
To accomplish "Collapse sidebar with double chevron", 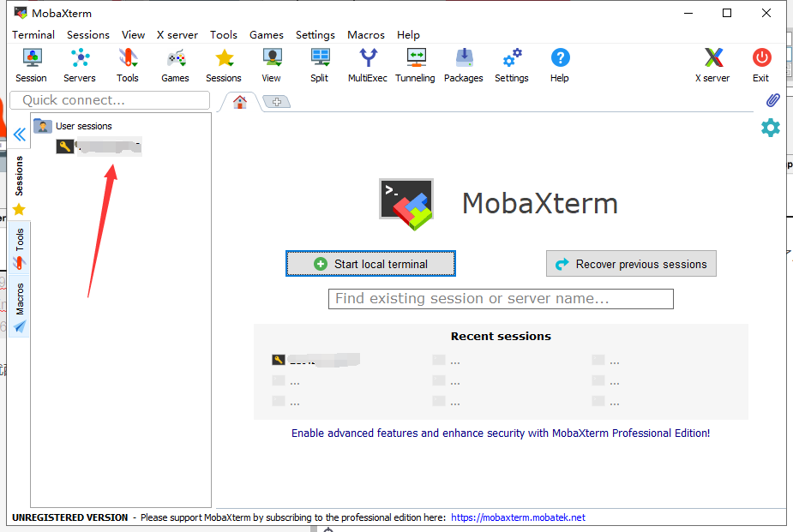I will click(19, 134).
